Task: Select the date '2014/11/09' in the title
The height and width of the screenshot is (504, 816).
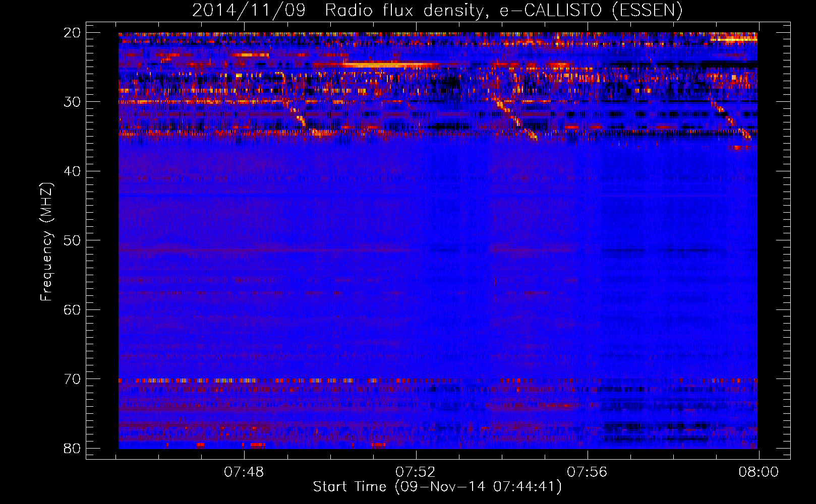Action: coord(249,10)
